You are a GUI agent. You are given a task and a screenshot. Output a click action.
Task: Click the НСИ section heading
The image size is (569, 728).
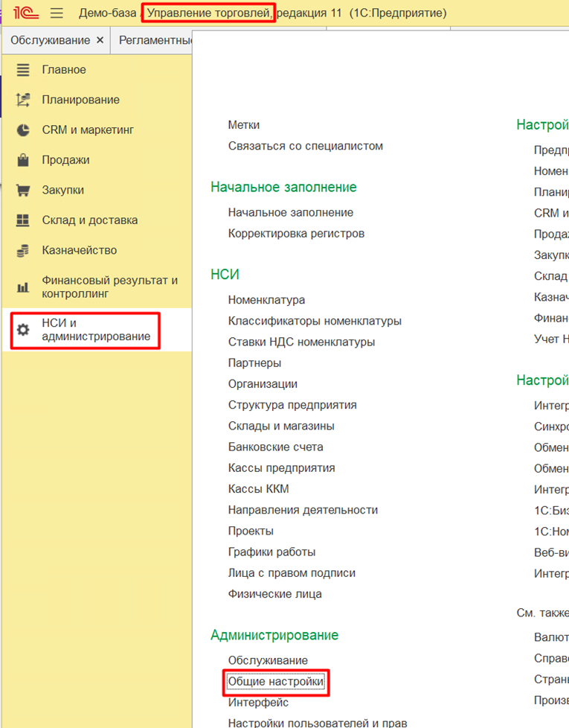point(225,275)
